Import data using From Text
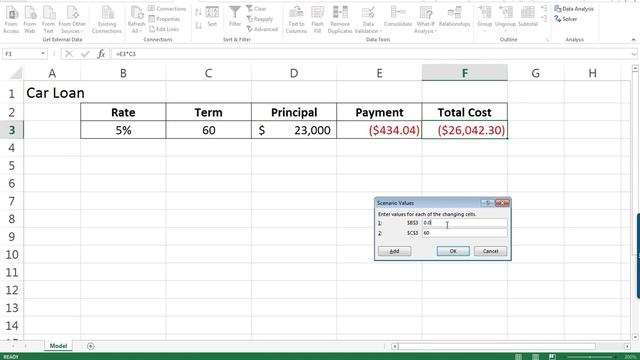 click(x=48, y=20)
